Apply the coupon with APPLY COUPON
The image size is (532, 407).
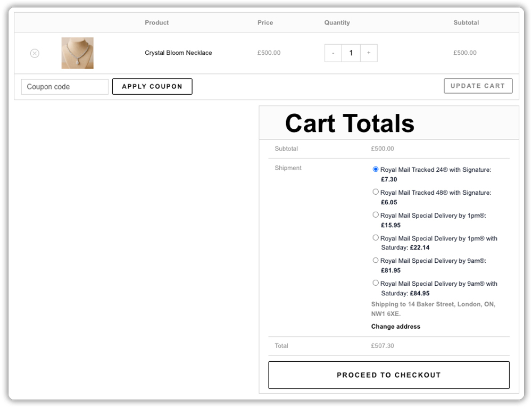pos(152,87)
